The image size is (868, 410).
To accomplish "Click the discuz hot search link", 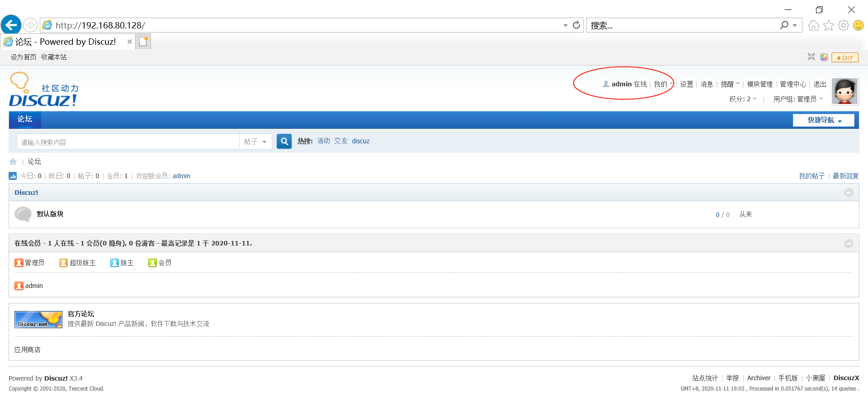I will point(361,141).
